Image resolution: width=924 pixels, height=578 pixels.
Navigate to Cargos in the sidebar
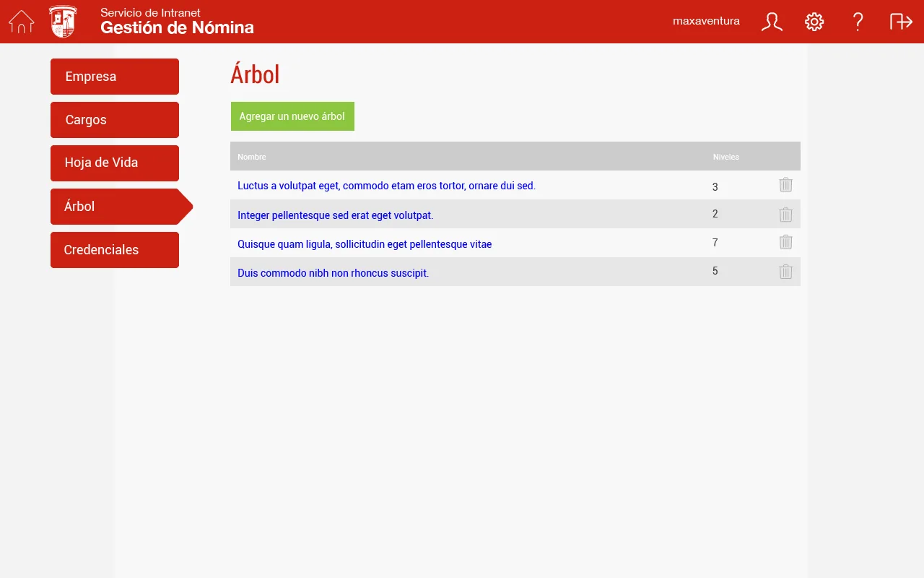(x=115, y=120)
